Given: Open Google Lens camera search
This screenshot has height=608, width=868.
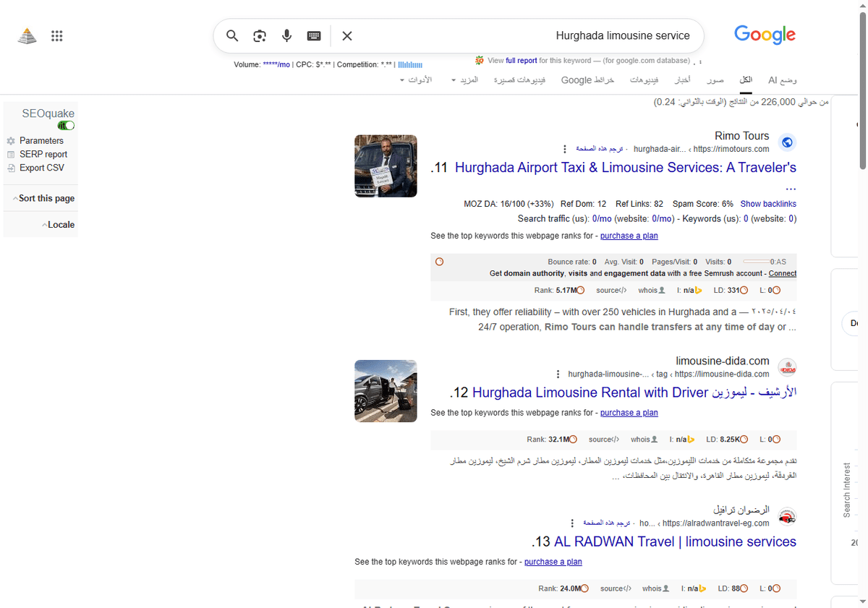Looking at the screenshot, I should click(260, 35).
